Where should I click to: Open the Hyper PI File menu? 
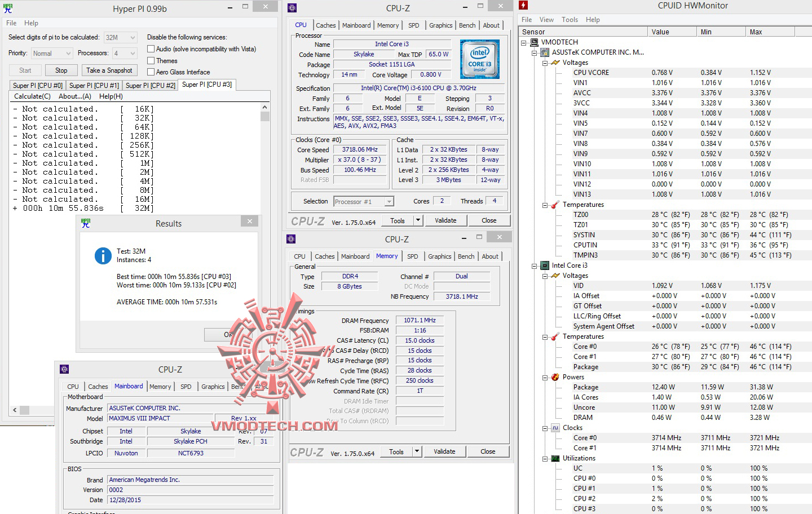tap(11, 23)
